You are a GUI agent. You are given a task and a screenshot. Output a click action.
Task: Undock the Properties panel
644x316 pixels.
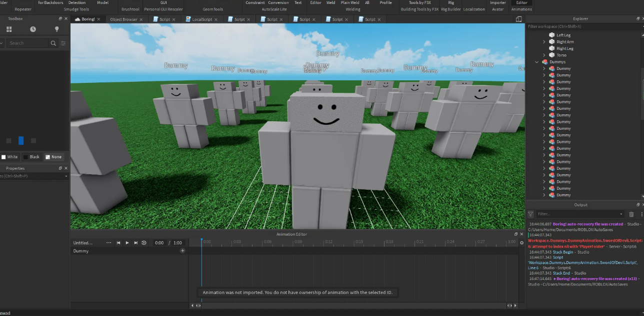click(60, 169)
